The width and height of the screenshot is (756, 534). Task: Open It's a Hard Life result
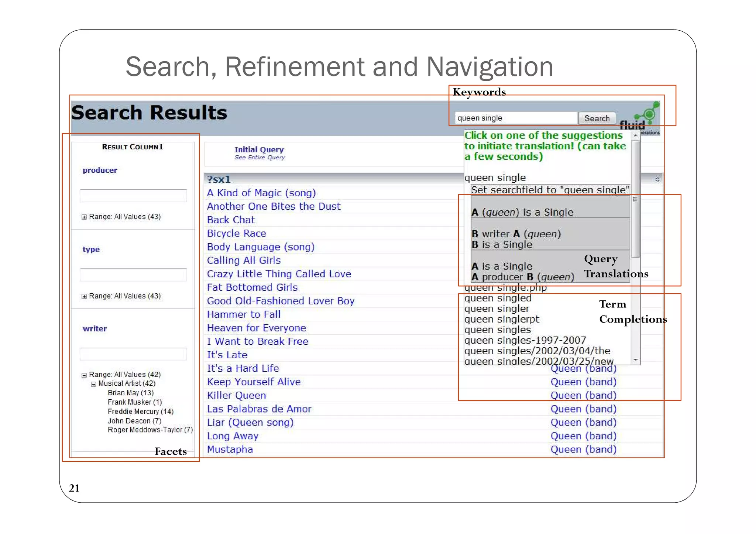[243, 369]
